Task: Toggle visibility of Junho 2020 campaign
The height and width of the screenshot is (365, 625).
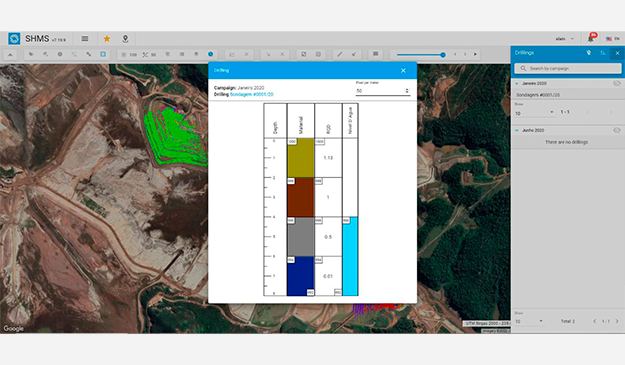Action: (617, 130)
